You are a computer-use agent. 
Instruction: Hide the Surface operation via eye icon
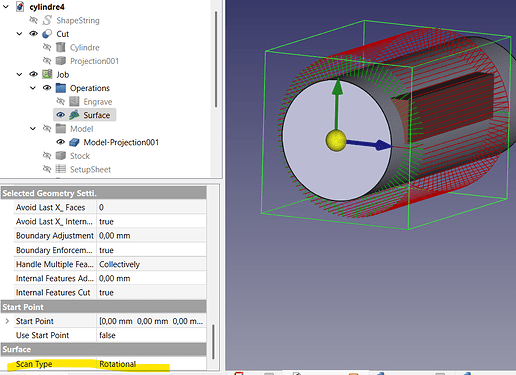pos(60,115)
